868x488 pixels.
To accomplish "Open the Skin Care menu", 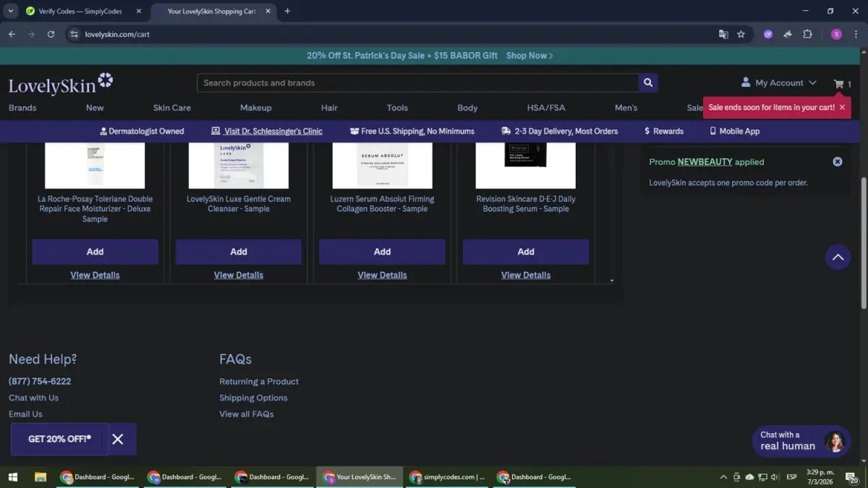I will 172,108.
